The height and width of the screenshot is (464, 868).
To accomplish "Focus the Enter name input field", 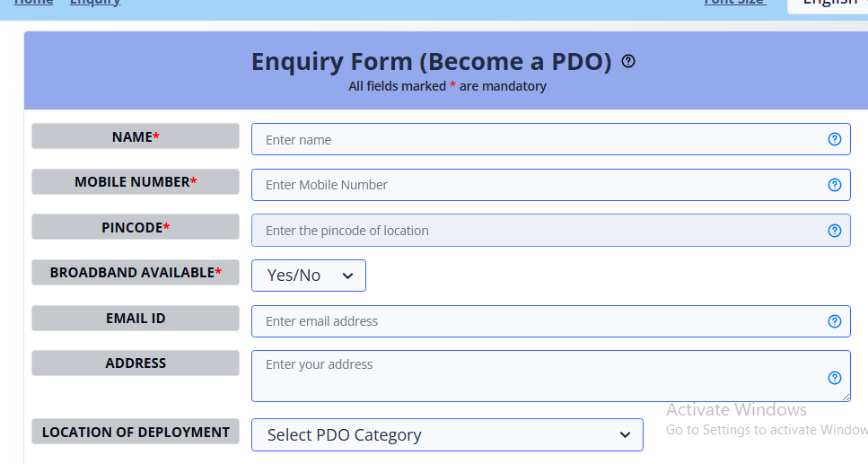I will pos(551,139).
